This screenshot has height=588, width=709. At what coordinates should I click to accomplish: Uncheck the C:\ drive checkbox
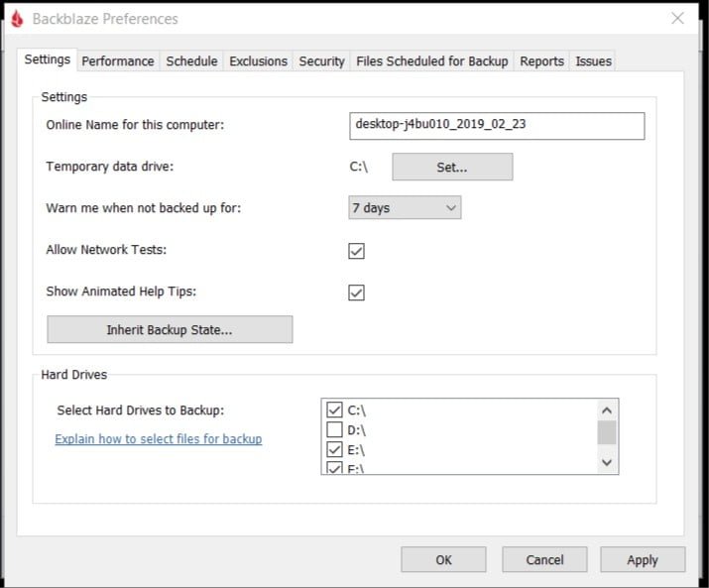pyautogui.click(x=334, y=410)
